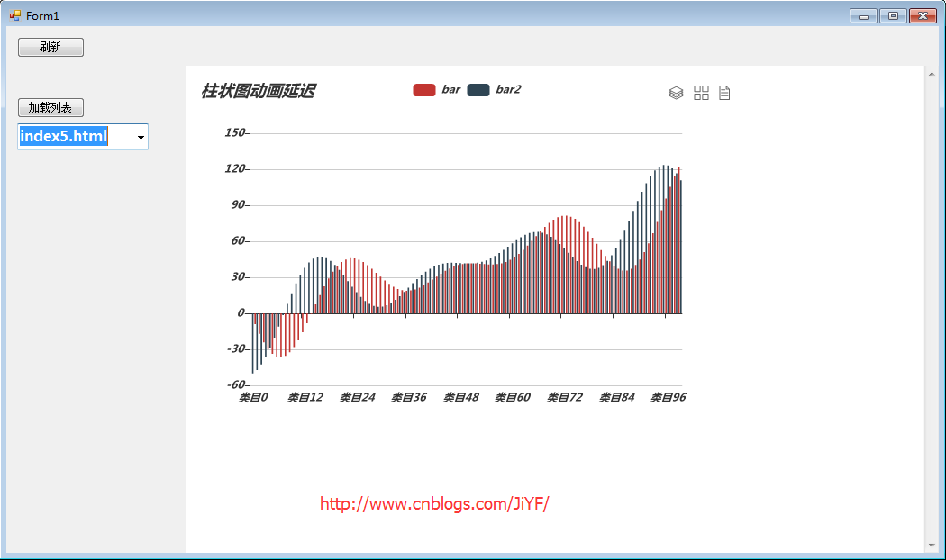Click the 150 y-axis value
This screenshot has height=560, width=946.
235,132
